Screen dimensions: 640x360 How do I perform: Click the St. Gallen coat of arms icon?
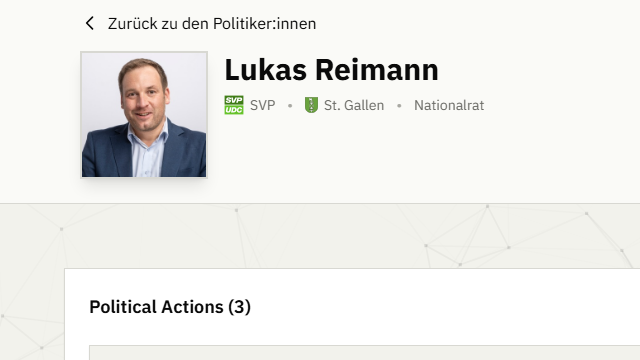(311, 105)
